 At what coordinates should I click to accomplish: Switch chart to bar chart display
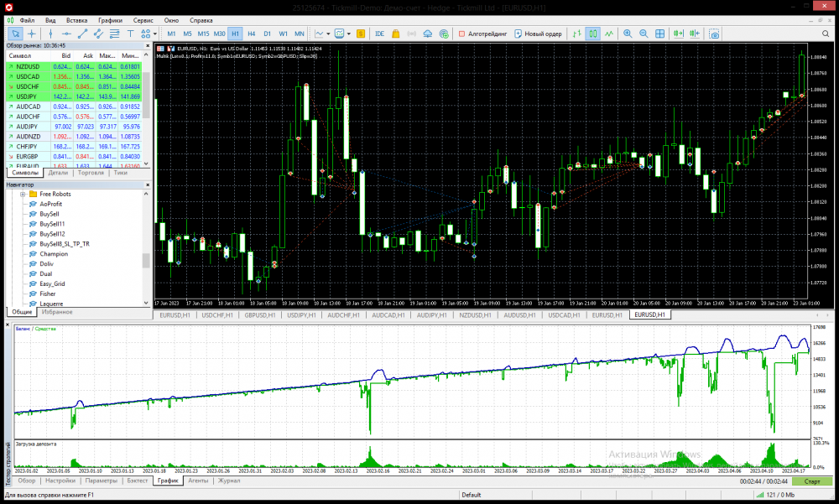point(577,34)
